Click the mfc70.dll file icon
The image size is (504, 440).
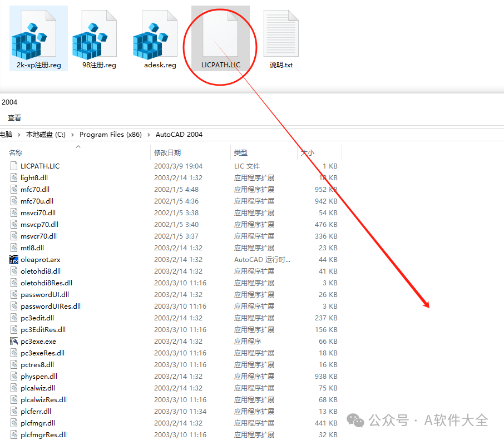point(14,189)
